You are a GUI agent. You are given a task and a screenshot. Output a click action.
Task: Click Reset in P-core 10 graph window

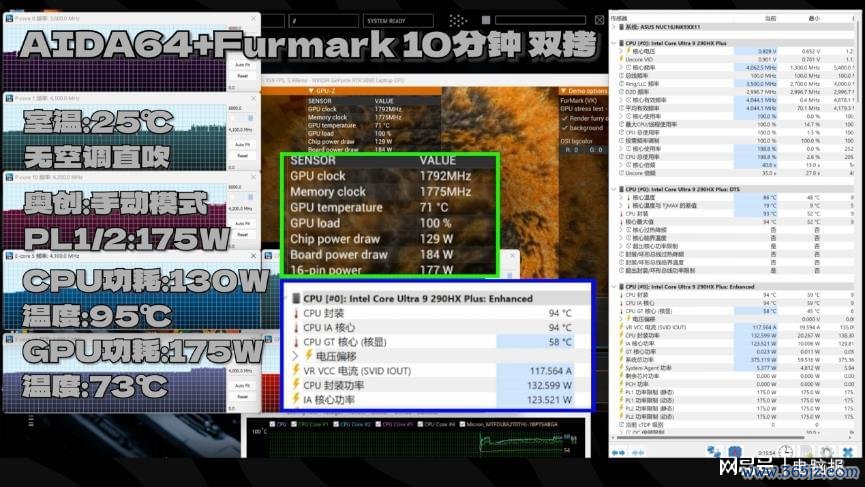(243, 234)
